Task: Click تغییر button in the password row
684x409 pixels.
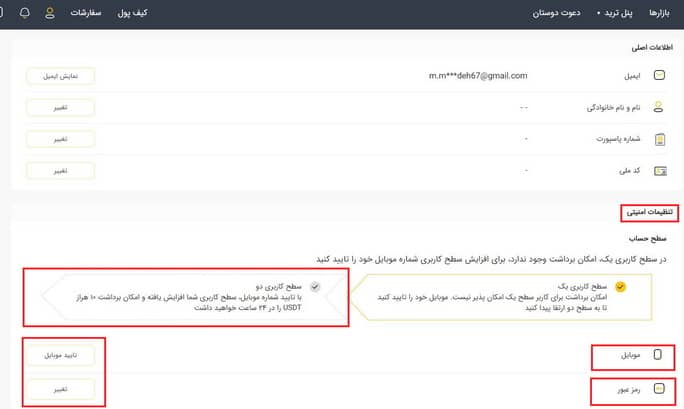Action: (x=61, y=389)
